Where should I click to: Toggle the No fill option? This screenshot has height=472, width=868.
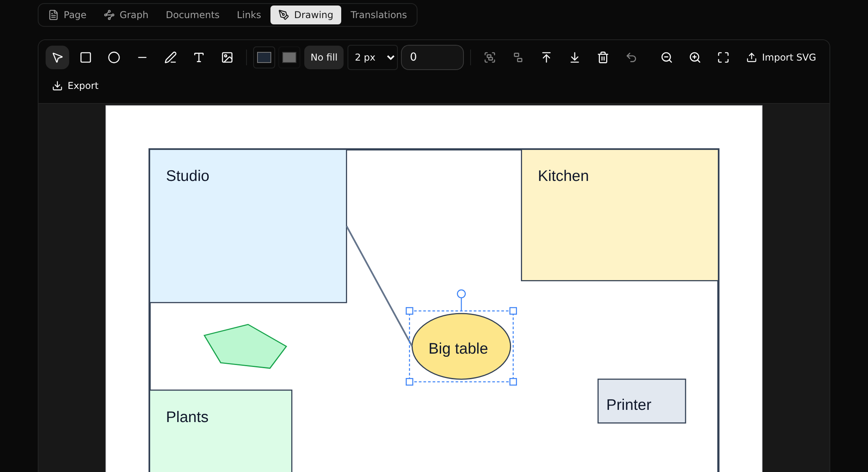pos(324,57)
